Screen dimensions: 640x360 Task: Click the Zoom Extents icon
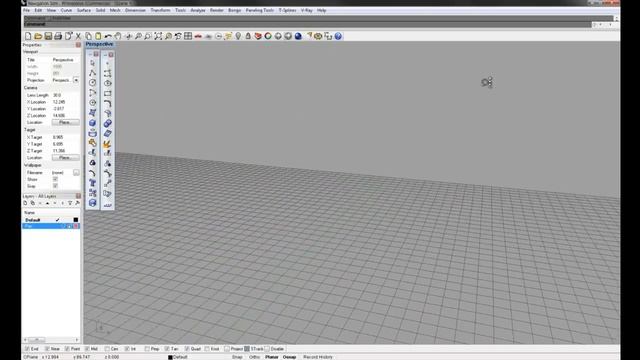158,36
